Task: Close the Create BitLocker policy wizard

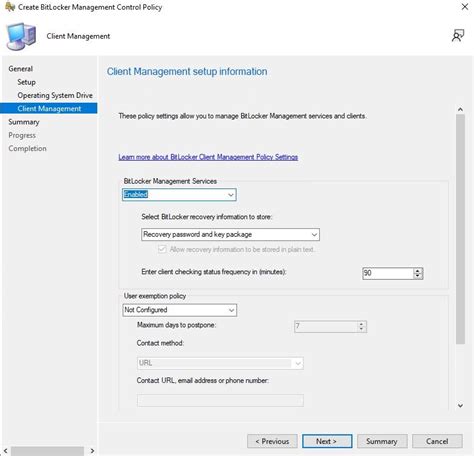Action: [465, 7]
